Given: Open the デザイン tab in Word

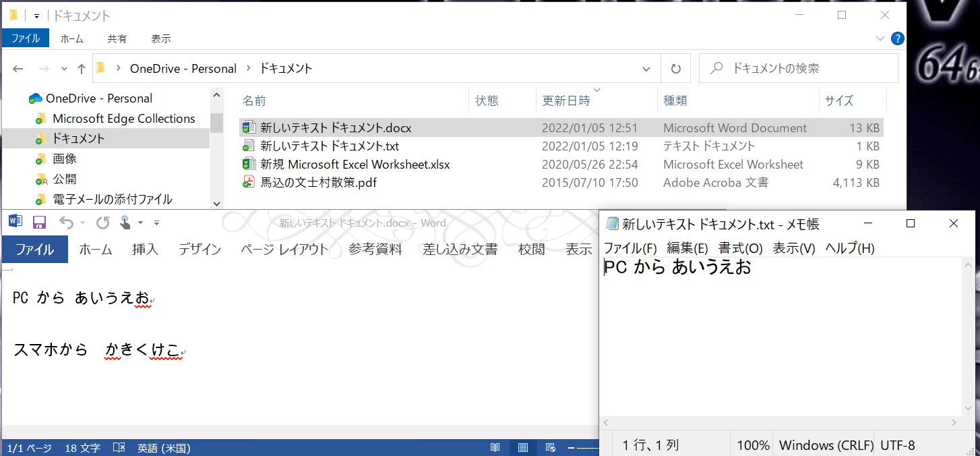Looking at the screenshot, I should click(200, 249).
